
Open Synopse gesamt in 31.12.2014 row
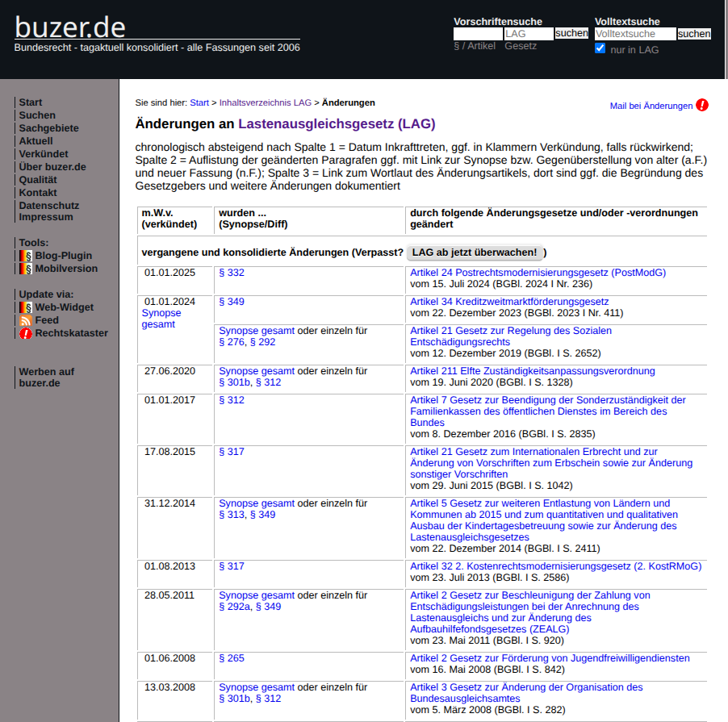pos(257,503)
